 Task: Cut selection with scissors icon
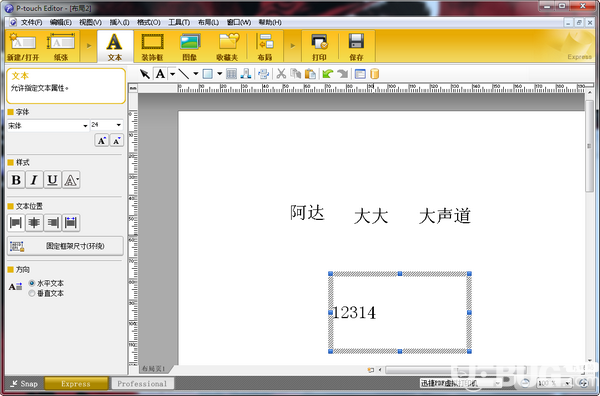pyautogui.click(x=281, y=74)
